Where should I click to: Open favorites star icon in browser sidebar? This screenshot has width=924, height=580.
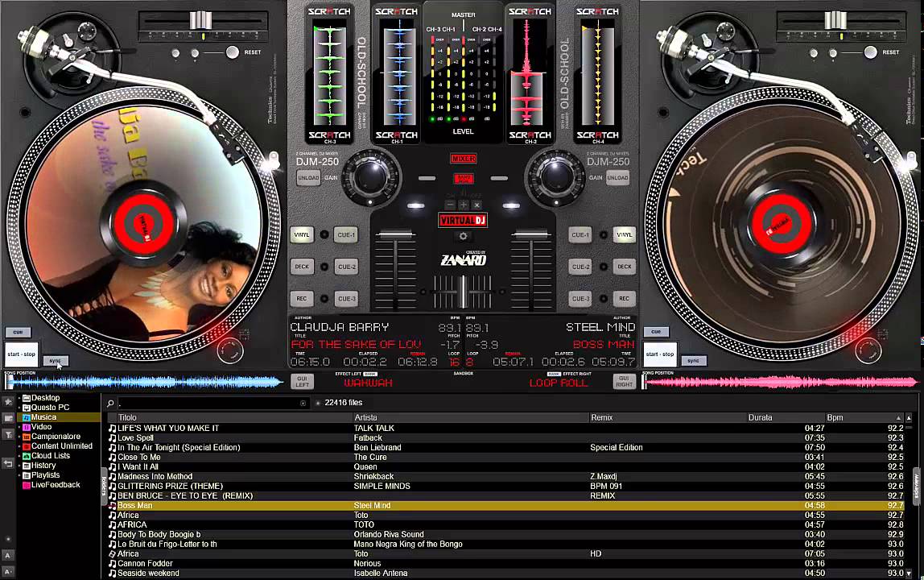point(8,402)
